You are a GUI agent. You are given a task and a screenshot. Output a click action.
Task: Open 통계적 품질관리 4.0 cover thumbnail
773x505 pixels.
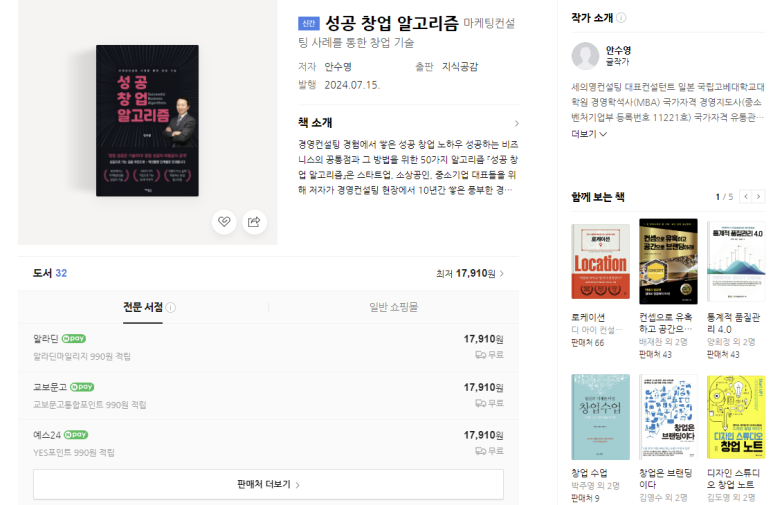(736, 261)
